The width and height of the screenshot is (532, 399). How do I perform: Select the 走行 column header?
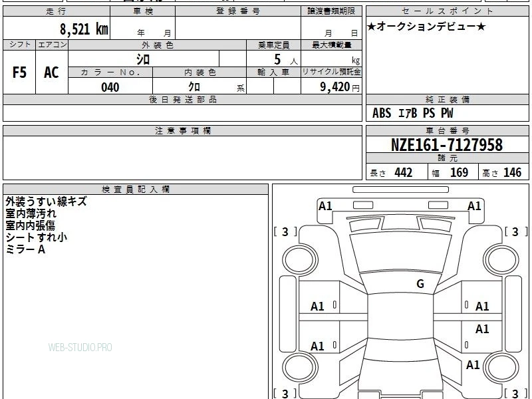coord(57,11)
